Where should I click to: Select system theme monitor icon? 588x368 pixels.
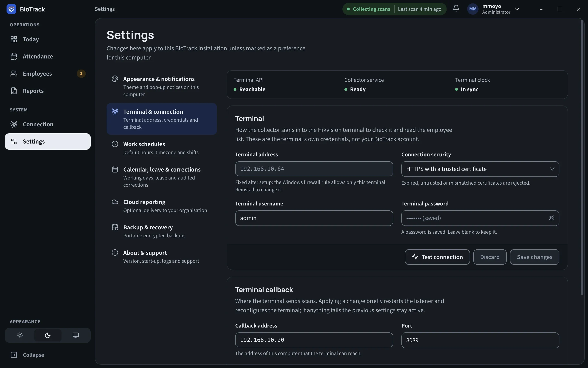[76, 335]
